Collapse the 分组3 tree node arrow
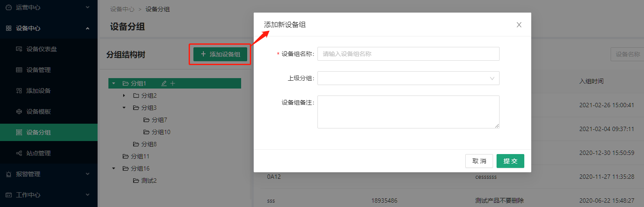Viewport: 644px width, 207px height. [x=124, y=108]
